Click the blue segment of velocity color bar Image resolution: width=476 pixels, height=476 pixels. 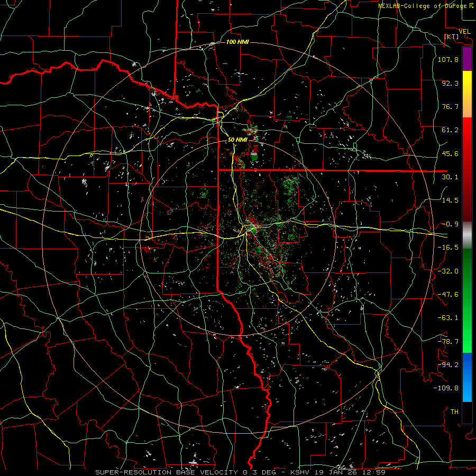467,377
